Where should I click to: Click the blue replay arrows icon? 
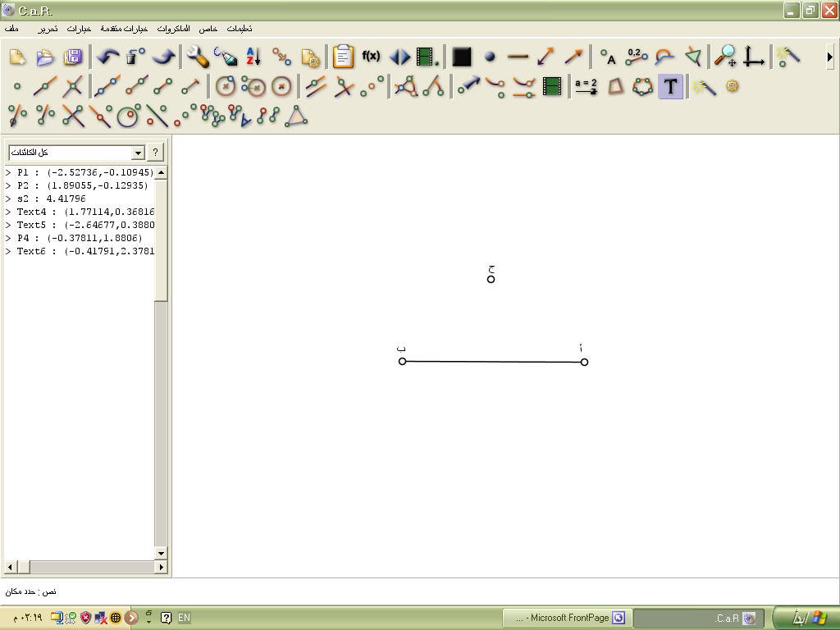[x=399, y=57]
